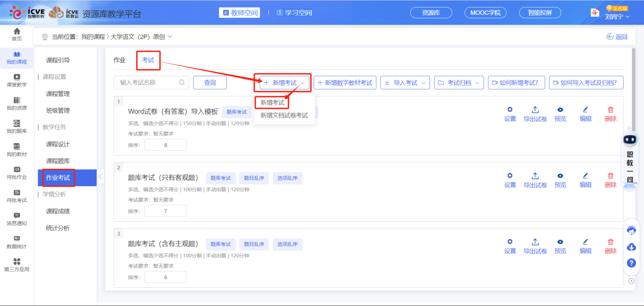
Task: Expand the 新增考试 dropdown button
Action: (x=285, y=83)
